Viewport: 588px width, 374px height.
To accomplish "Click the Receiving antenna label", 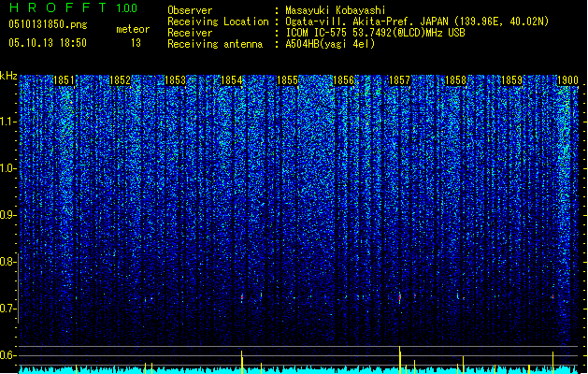I will [x=215, y=44].
